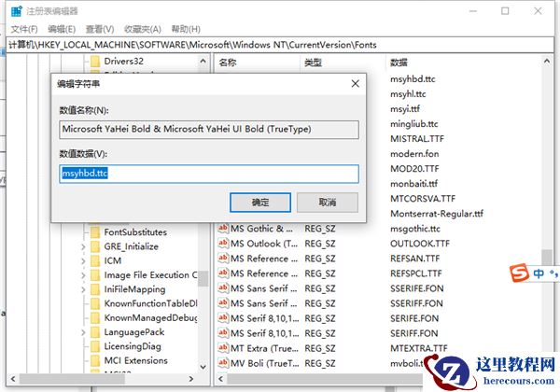The image size is (560, 392).
Task: Close the 编辑字符串 dialog
Action: pos(355,84)
